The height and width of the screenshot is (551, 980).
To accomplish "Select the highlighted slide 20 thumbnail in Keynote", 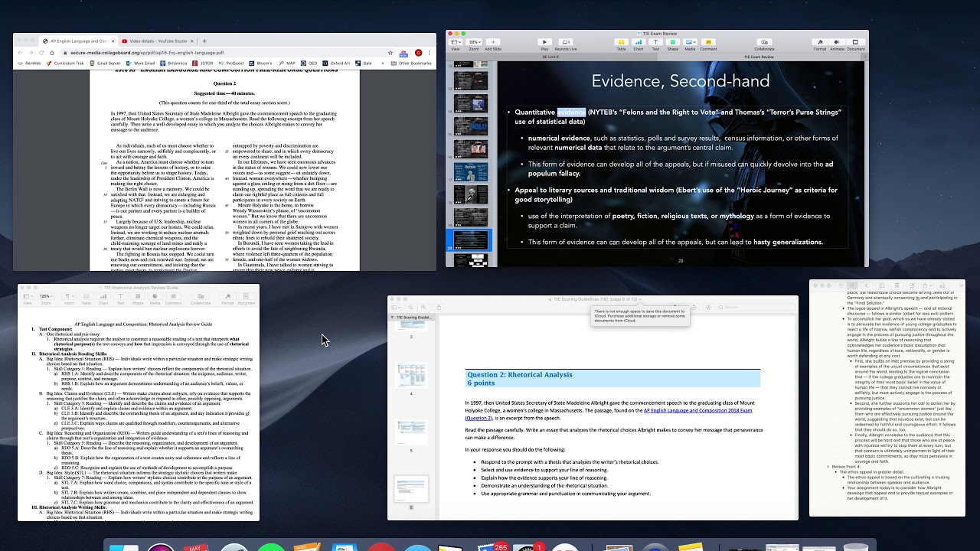I will (x=470, y=240).
